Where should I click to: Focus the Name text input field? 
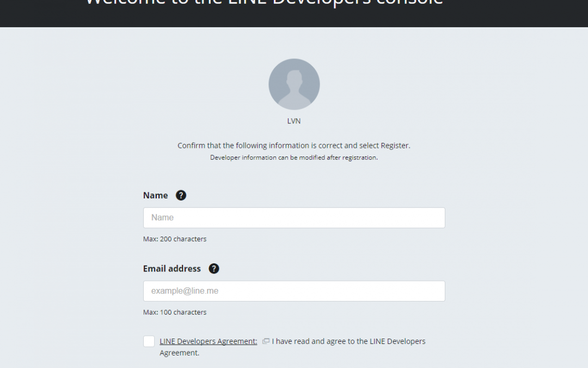coord(294,218)
